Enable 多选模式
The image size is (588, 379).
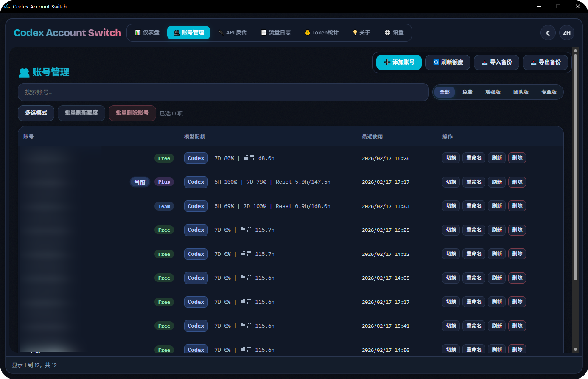pyautogui.click(x=36, y=113)
